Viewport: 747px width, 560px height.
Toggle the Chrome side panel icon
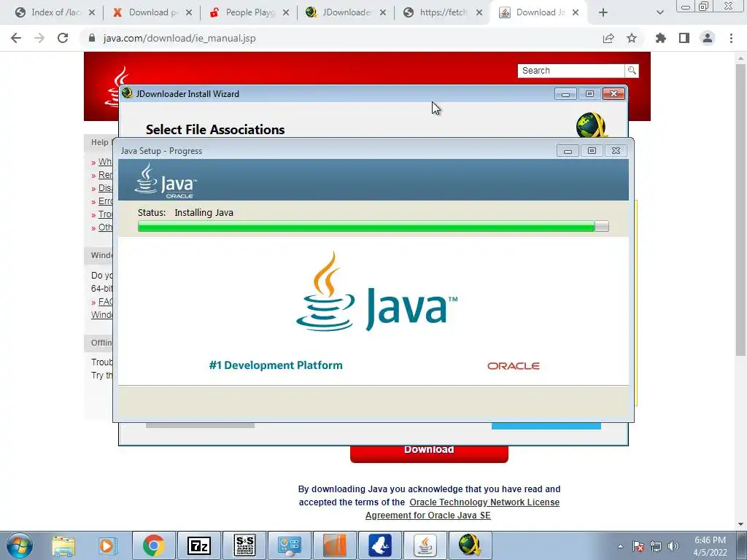pyautogui.click(x=684, y=38)
